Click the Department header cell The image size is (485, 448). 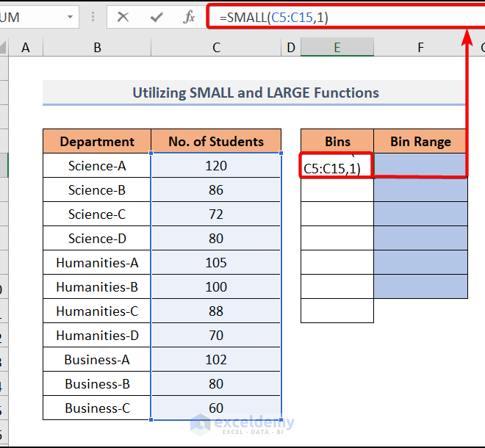tap(97, 142)
